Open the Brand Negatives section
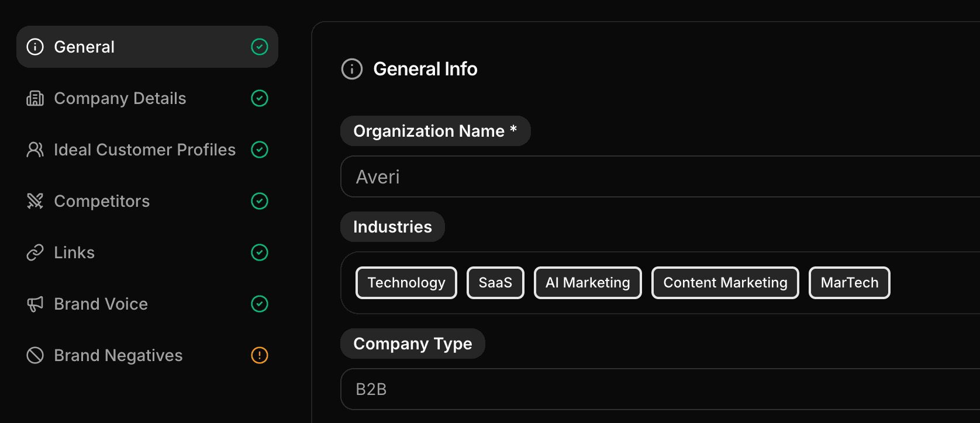Viewport: 980px width, 423px height. click(x=147, y=355)
